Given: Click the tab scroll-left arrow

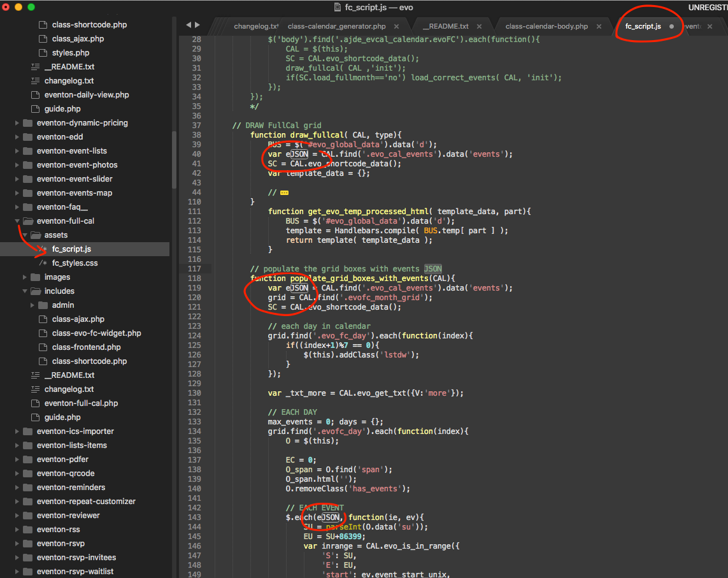Looking at the screenshot, I should [188, 25].
